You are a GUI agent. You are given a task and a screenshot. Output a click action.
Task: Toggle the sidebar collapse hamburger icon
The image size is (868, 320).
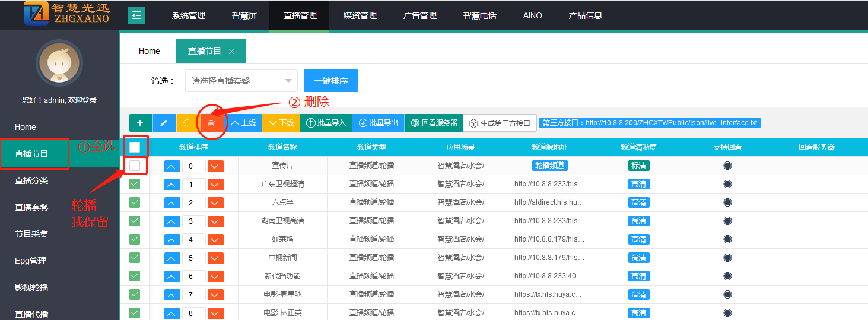pos(136,15)
